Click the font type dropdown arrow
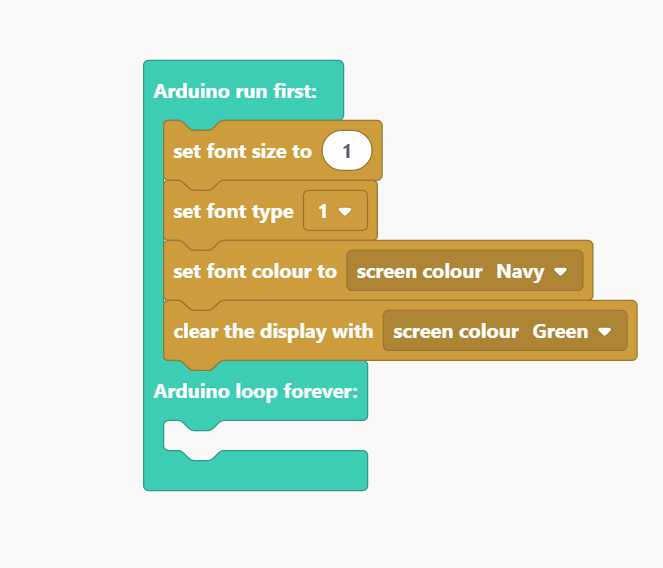Image resolution: width=663 pixels, height=568 pixels. (345, 211)
